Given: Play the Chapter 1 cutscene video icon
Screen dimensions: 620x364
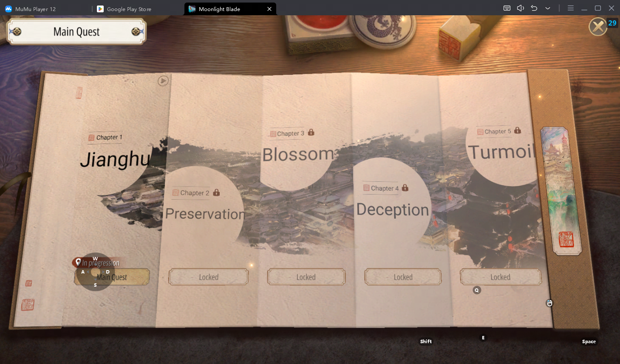Looking at the screenshot, I should click(163, 81).
